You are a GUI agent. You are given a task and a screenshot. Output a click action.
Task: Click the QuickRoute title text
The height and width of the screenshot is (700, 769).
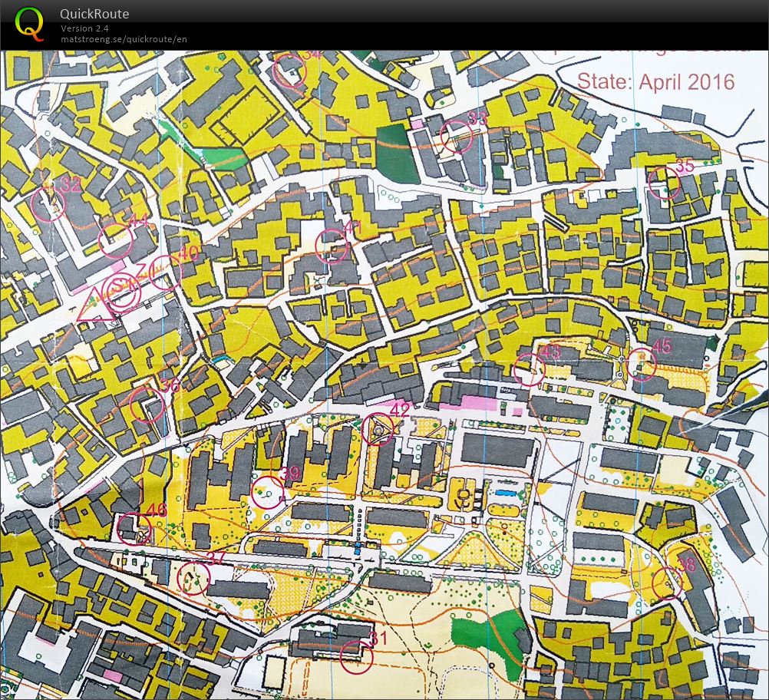pyautogui.click(x=94, y=14)
